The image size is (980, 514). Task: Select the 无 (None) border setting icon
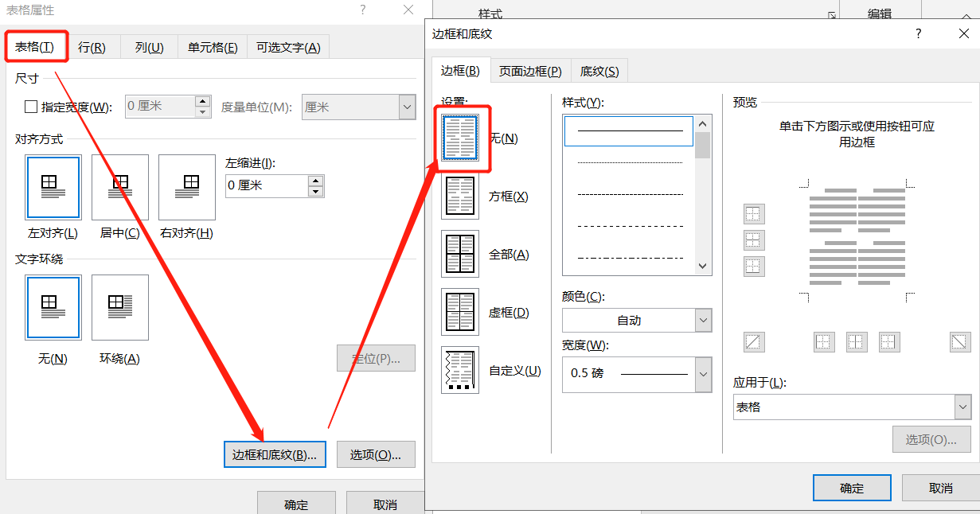click(x=460, y=138)
